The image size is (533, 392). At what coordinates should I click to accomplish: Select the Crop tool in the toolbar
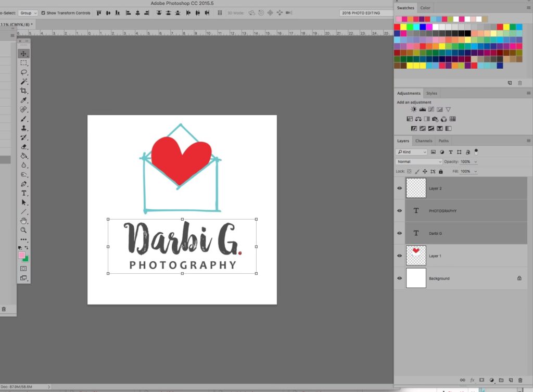coord(24,91)
